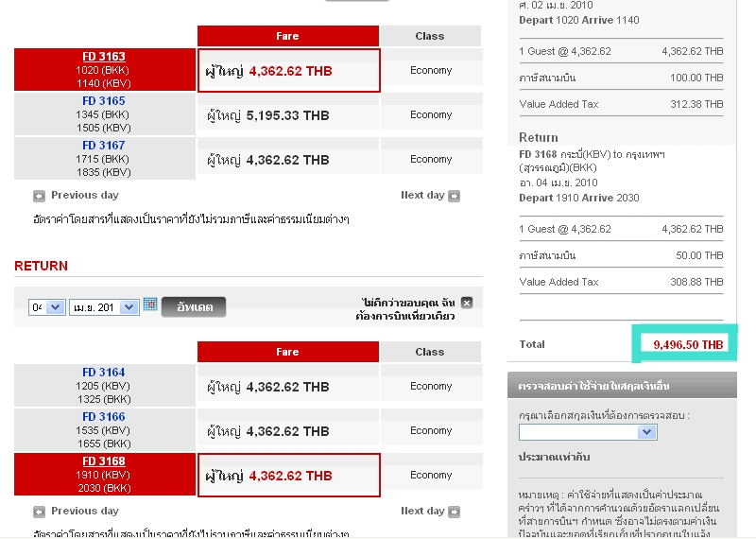This screenshot has width=756, height=539.
Task: Click the Value Added Tax 312.38 THB amount
Action: point(696,104)
